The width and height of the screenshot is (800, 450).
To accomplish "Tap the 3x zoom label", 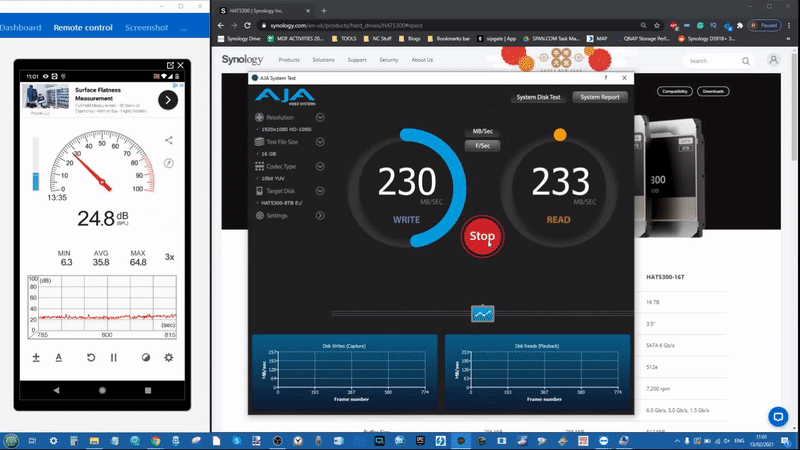I will (169, 257).
